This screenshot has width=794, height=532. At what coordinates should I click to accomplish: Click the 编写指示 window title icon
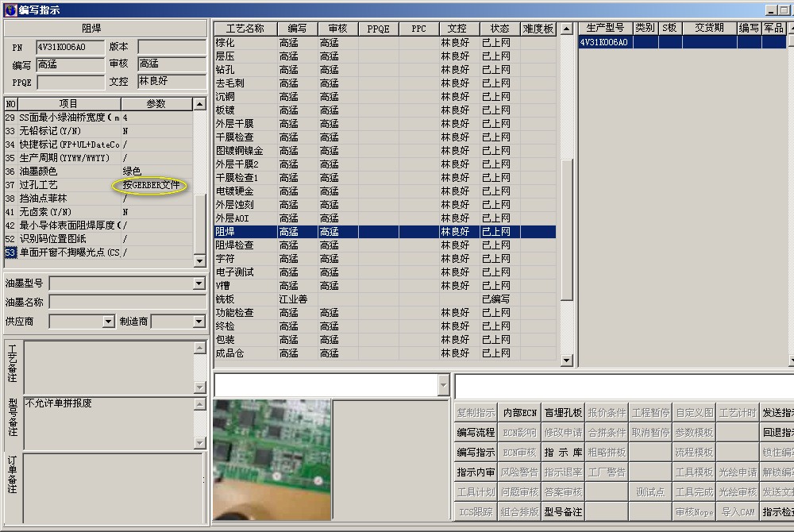pos(10,10)
